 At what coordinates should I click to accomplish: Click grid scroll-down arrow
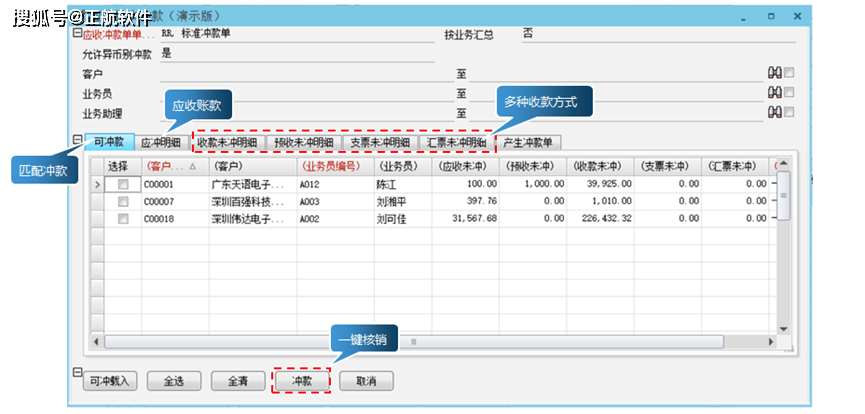783,329
